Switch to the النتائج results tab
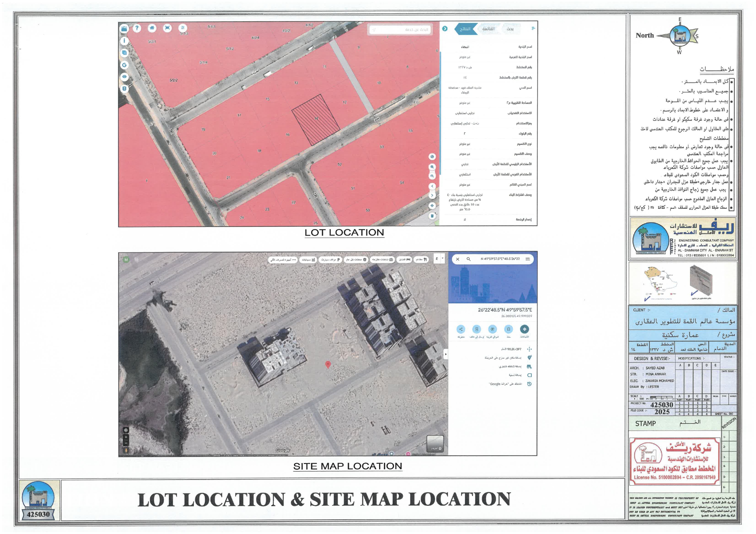The width and height of the screenshot is (756, 534). pos(466,29)
